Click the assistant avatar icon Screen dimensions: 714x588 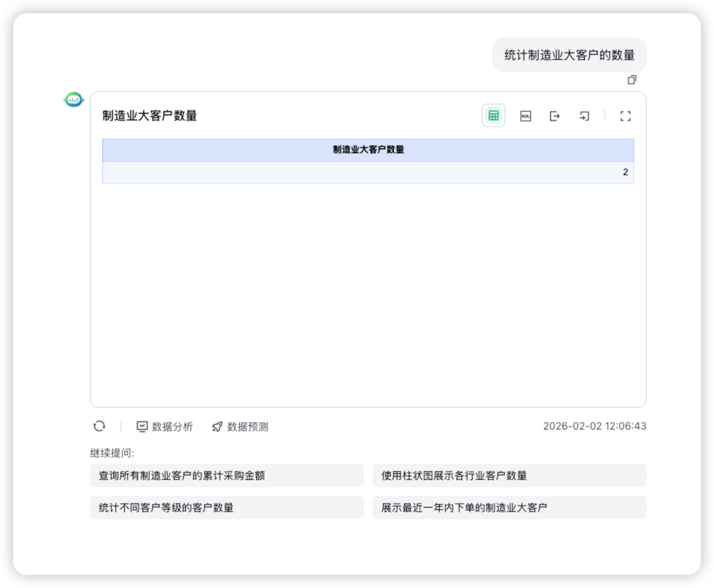[x=74, y=98]
